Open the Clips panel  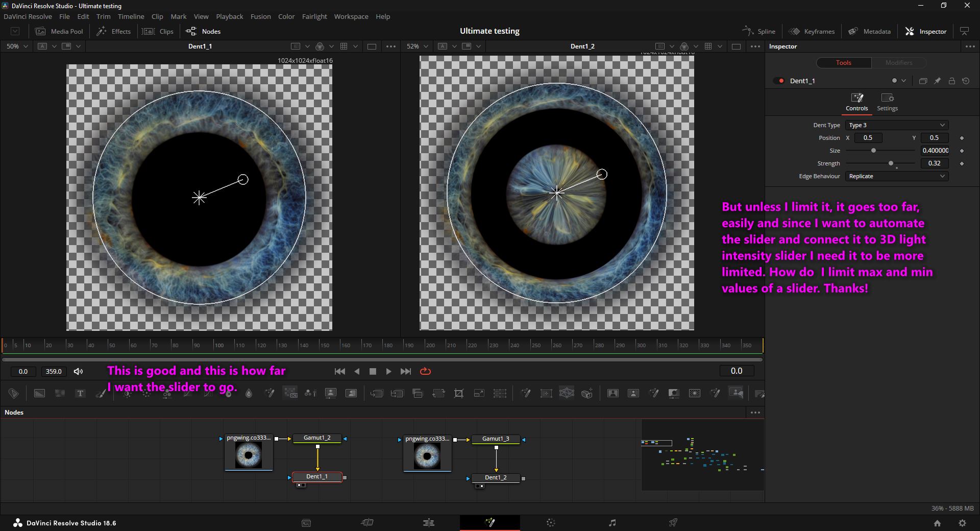[x=158, y=31]
